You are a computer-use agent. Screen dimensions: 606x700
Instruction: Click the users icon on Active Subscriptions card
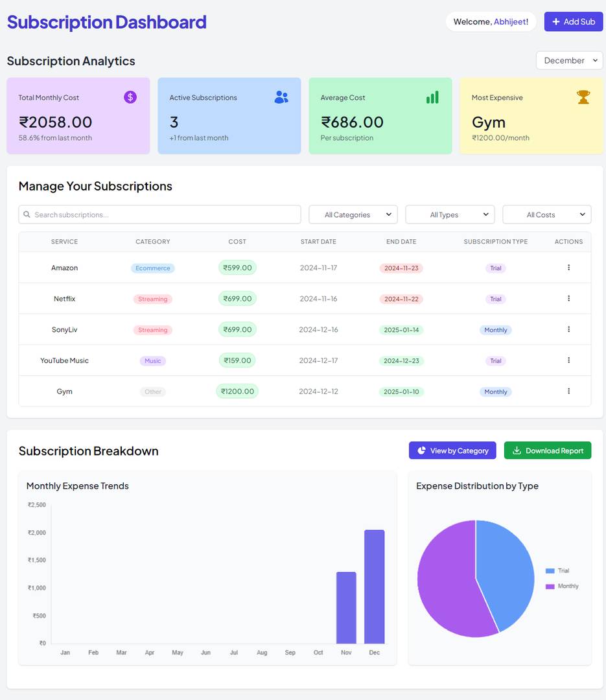point(281,97)
